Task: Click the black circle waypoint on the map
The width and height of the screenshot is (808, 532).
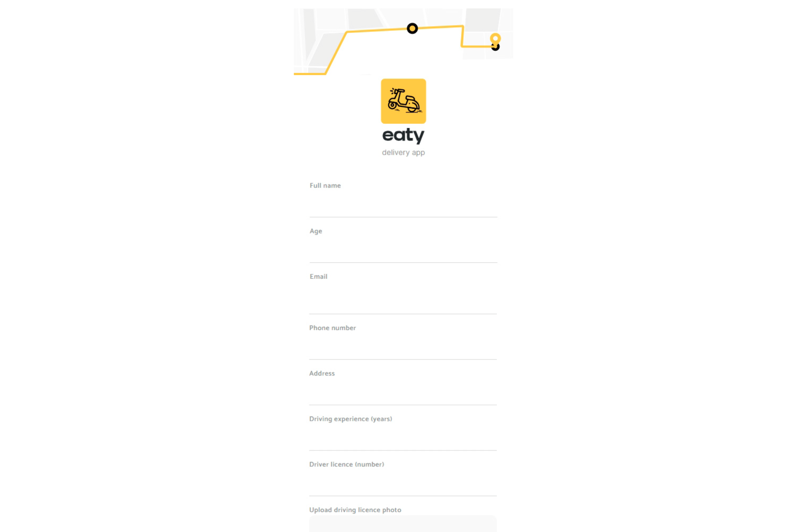Action: tap(412, 28)
